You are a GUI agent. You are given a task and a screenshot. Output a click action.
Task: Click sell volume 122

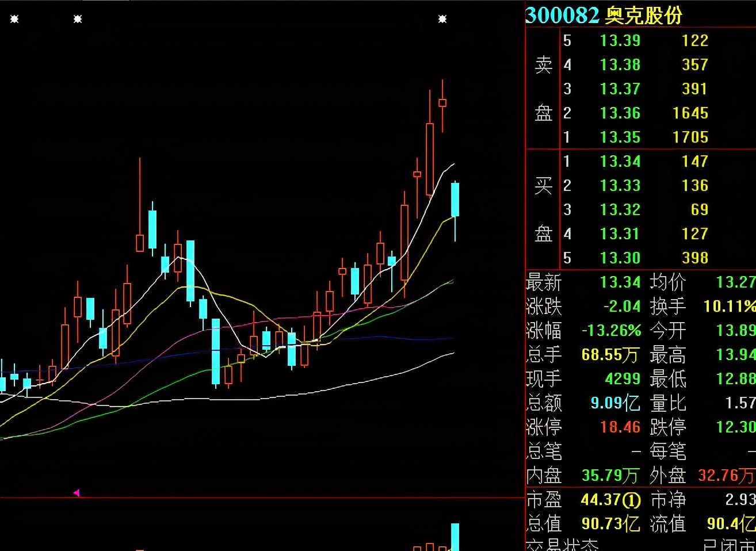click(x=695, y=41)
